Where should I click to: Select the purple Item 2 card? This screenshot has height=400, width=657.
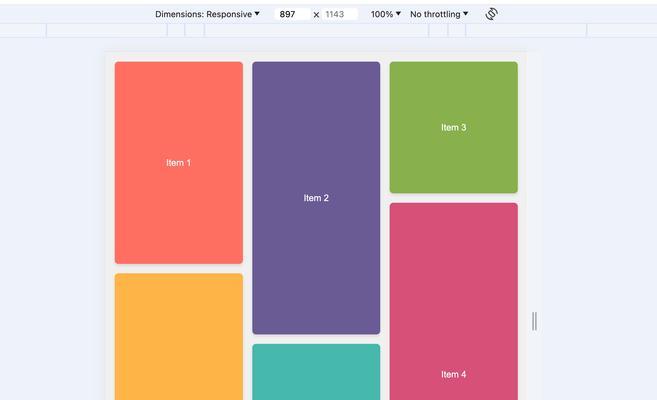pyautogui.click(x=316, y=198)
